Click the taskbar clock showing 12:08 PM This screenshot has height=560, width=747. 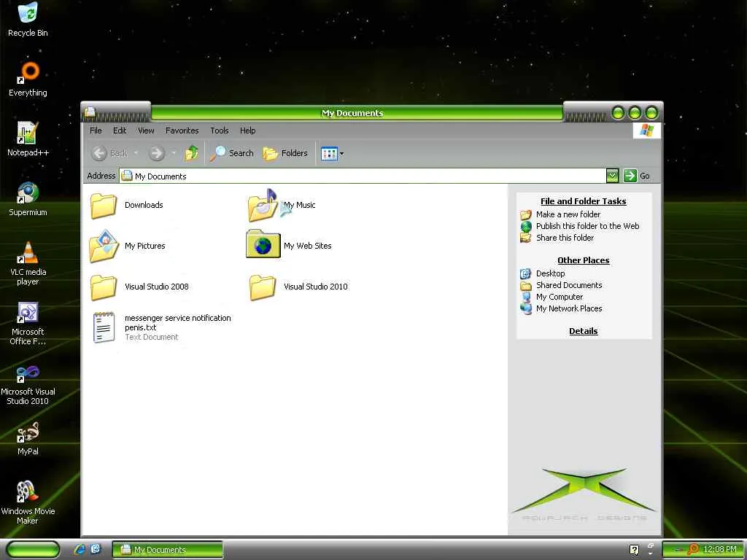click(720, 550)
